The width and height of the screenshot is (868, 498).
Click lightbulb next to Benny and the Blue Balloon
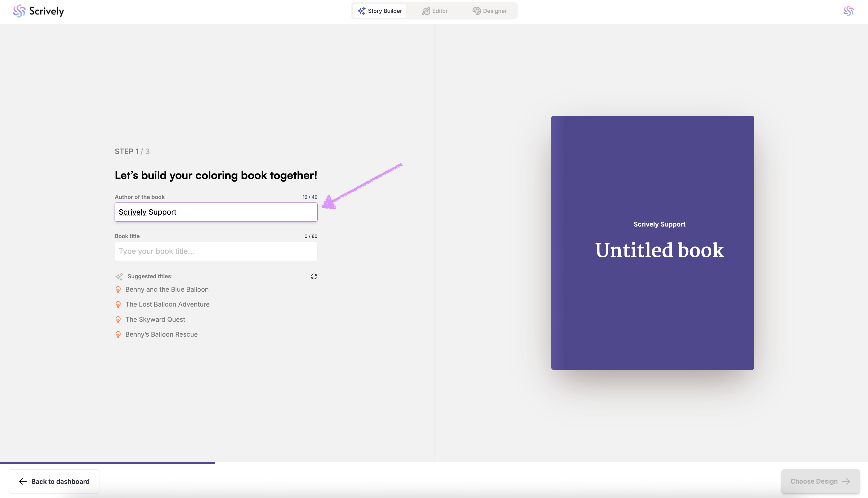118,290
